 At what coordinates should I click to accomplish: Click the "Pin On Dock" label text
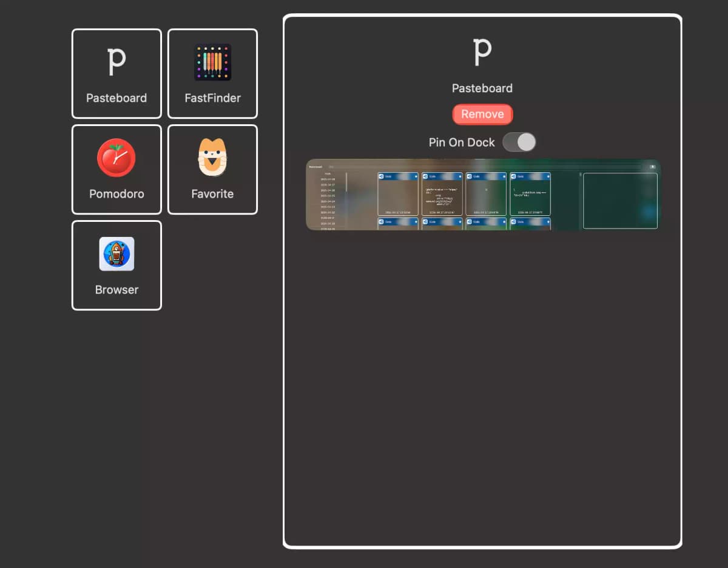(x=462, y=142)
